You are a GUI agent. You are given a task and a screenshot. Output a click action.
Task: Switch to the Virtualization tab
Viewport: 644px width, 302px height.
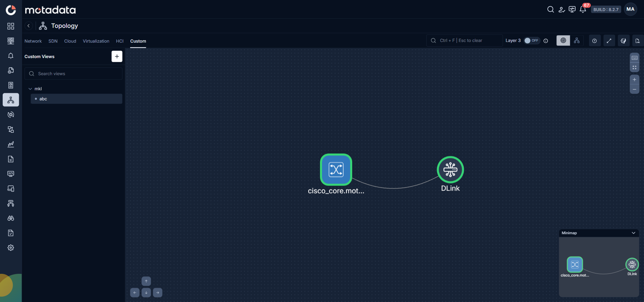tap(96, 41)
